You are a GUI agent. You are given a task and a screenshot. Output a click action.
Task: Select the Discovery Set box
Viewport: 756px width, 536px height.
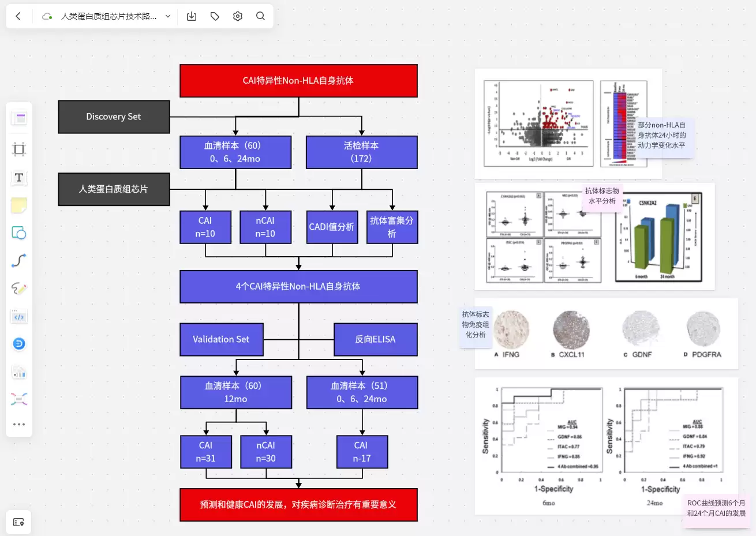coord(114,117)
